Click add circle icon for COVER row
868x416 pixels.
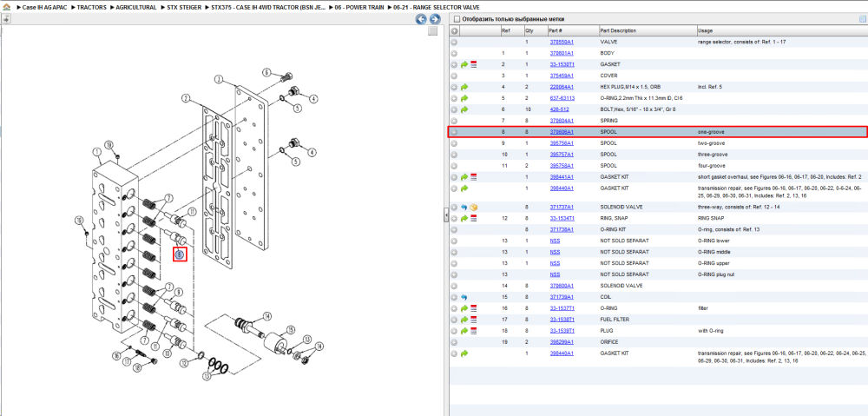454,76
